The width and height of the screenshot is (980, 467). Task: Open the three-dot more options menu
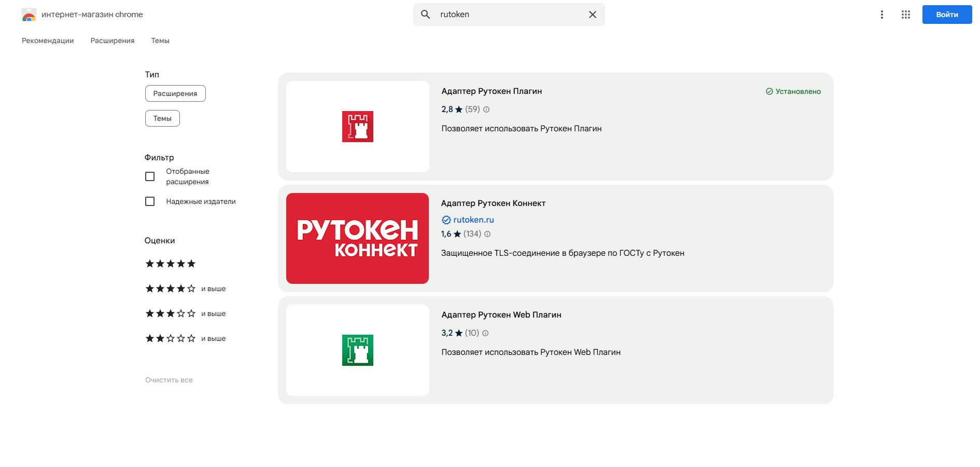point(881,15)
